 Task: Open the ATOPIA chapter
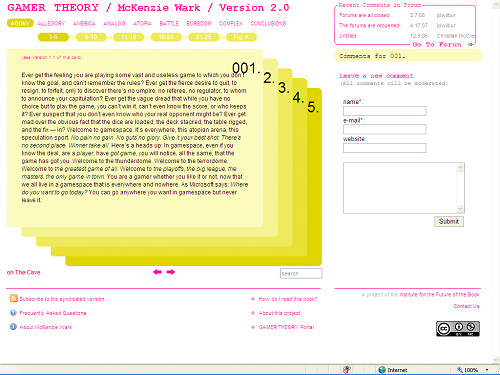click(142, 23)
